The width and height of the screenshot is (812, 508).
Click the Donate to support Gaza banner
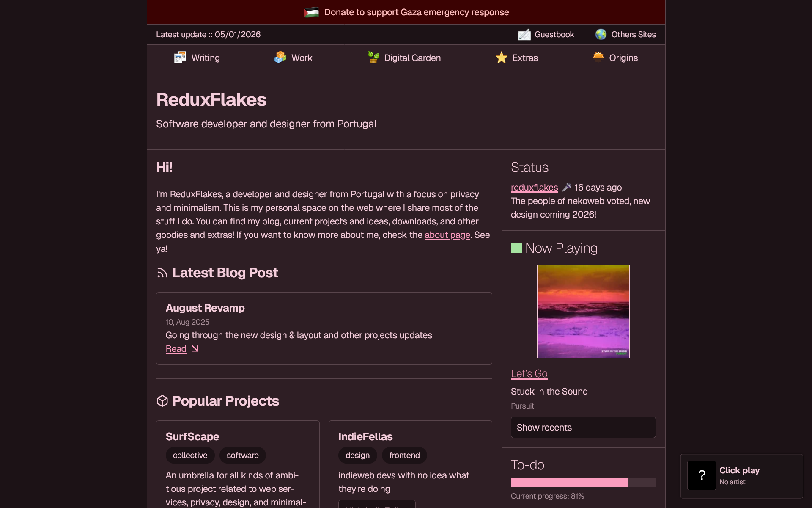pyautogui.click(x=416, y=12)
